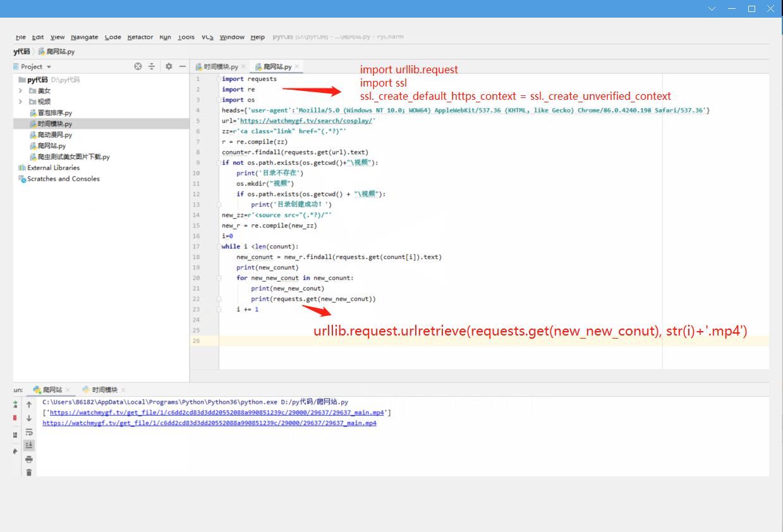The image size is (783, 532).
Task: Open the Refactor menu
Action: 140,37
